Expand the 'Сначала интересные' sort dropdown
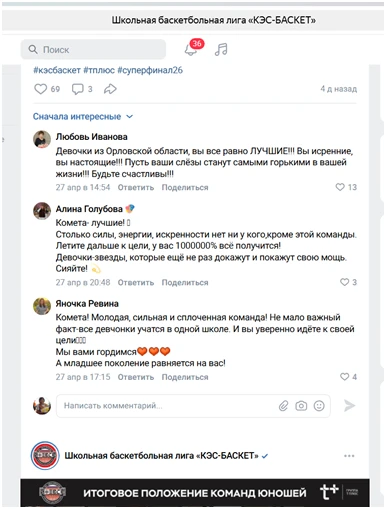The image size is (386, 509). (x=83, y=117)
